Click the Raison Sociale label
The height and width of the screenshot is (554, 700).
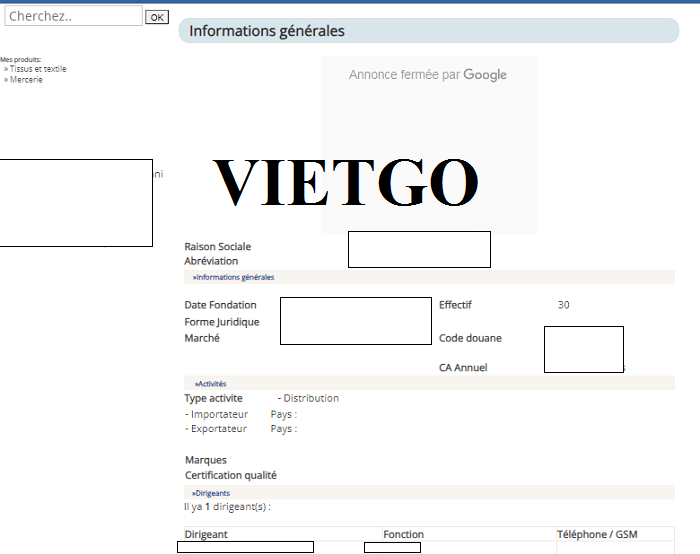(218, 247)
